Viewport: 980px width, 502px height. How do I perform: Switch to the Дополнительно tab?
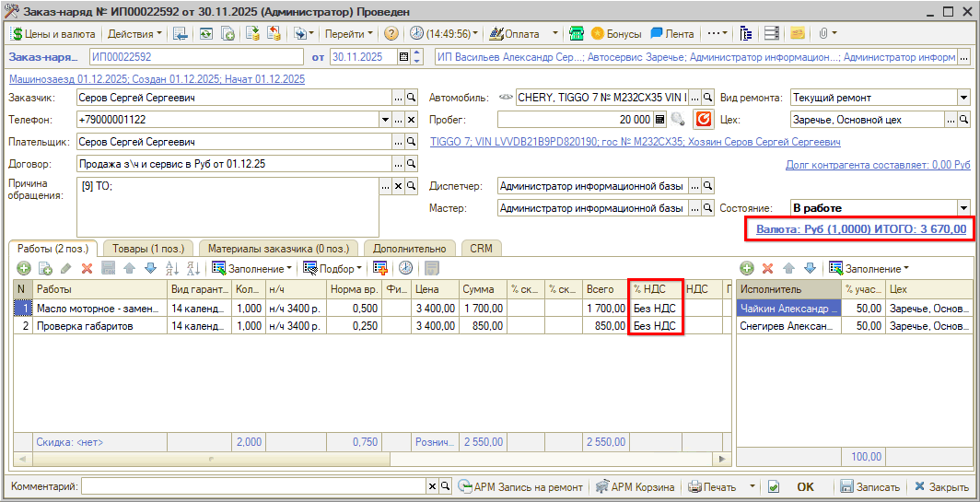point(411,249)
